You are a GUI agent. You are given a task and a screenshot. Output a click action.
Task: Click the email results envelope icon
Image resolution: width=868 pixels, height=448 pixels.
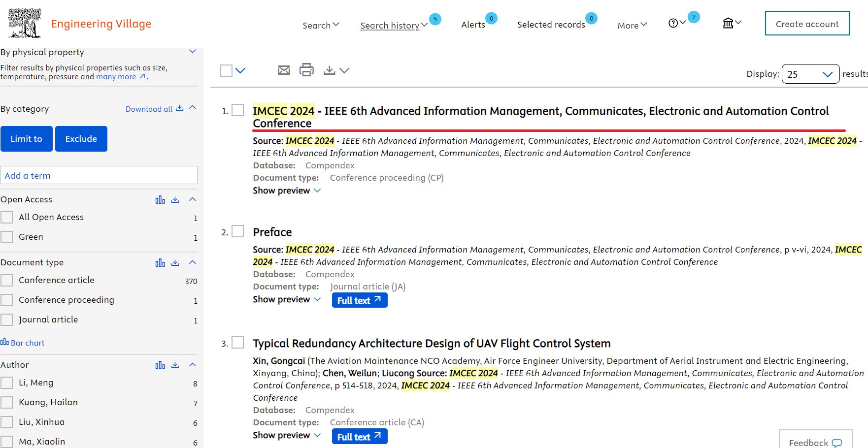pyautogui.click(x=284, y=70)
